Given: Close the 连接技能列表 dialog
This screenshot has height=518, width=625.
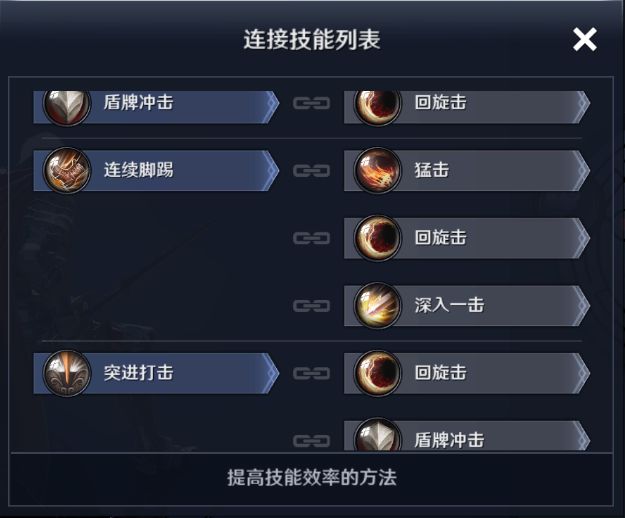Looking at the screenshot, I should tap(584, 39).
